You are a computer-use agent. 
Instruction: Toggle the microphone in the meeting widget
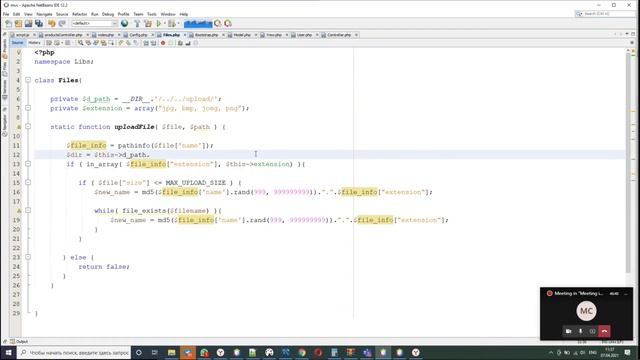(580, 331)
